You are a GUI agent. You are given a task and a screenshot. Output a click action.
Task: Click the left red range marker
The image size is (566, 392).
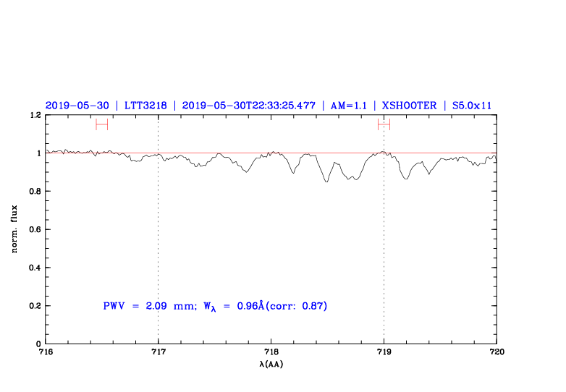pos(101,124)
